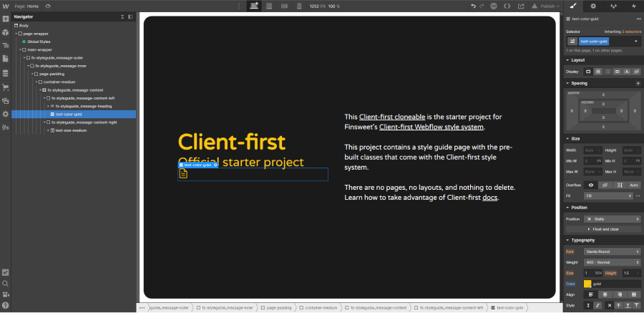
Task: Open the site Settings gear in sidebar
Action: (5, 114)
